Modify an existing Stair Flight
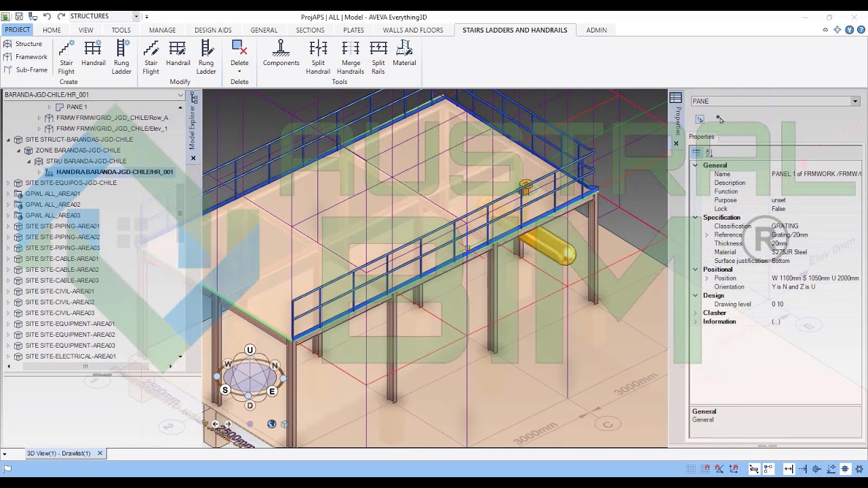The image size is (868, 488). (151, 57)
